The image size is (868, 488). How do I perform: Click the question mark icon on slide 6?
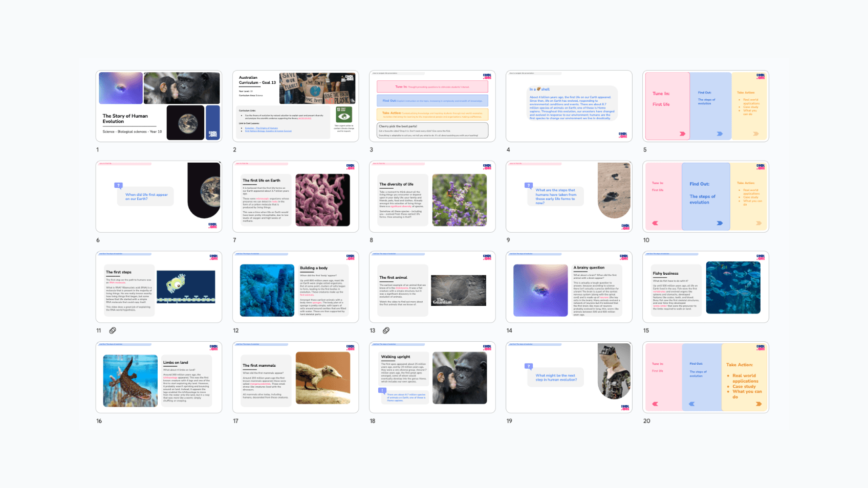(119, 186)
